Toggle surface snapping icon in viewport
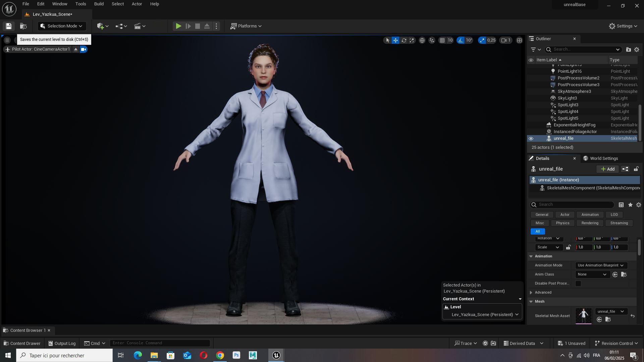This screenshot has height=362, width=644. 432,40
